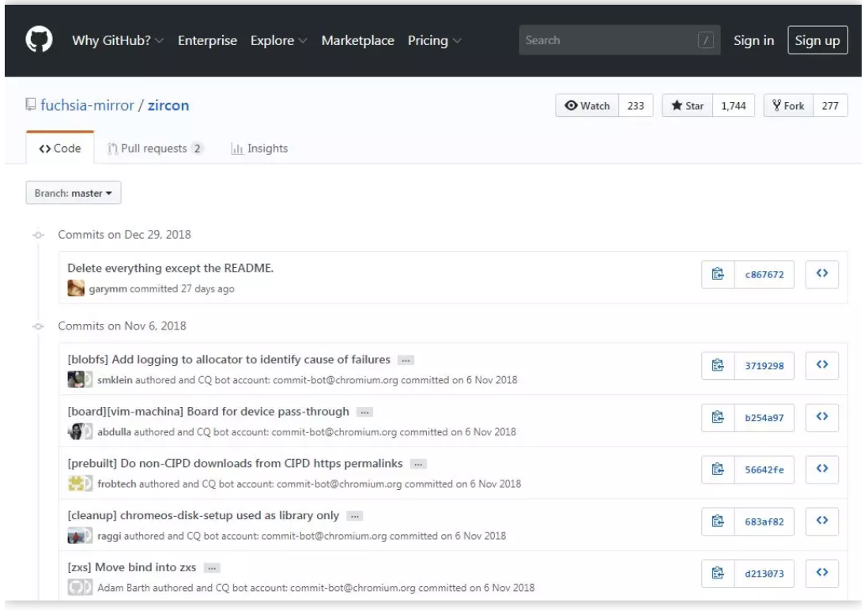Copy full SHA for commit d213073
This screenshot has width=868, height=610.
[x=718, y=574]
